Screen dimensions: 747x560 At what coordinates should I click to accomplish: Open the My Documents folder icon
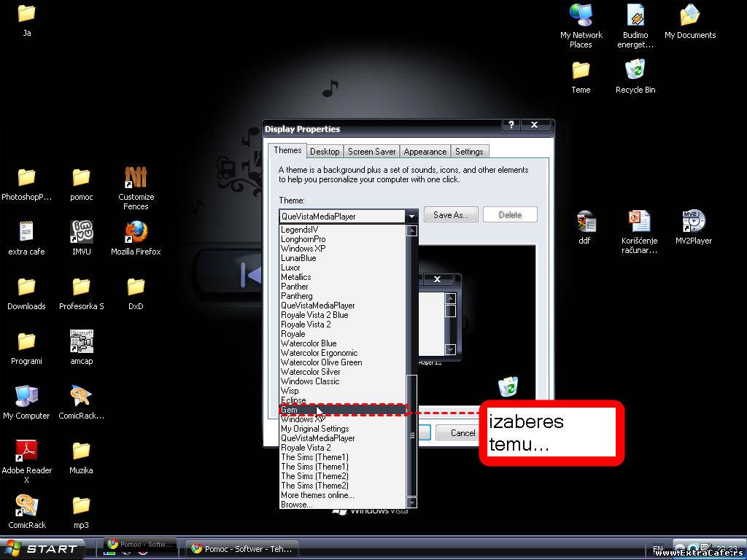(x=689, y=16)
